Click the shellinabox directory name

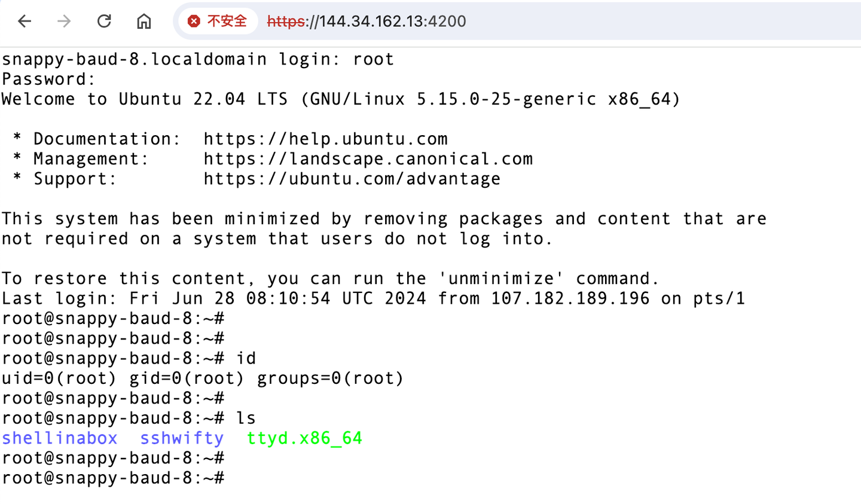coord(60,438)
